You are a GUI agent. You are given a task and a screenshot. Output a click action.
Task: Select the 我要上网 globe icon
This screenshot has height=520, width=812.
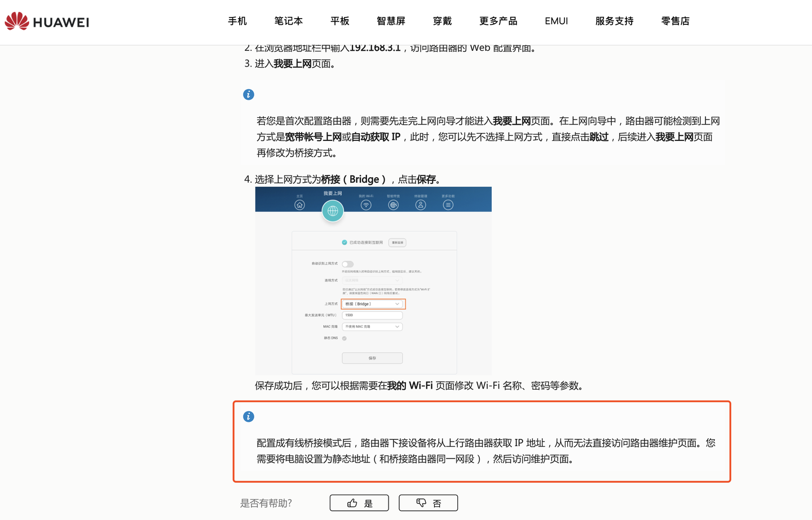tap(333, 211)
